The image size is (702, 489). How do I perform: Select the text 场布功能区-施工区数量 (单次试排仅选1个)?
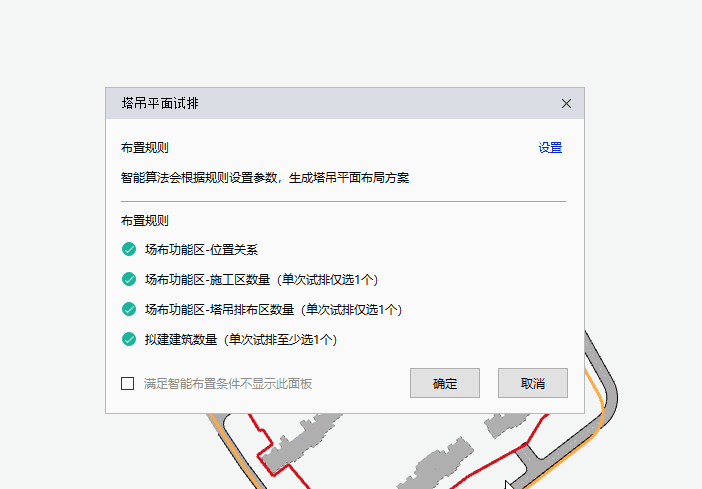pos(261,279)
